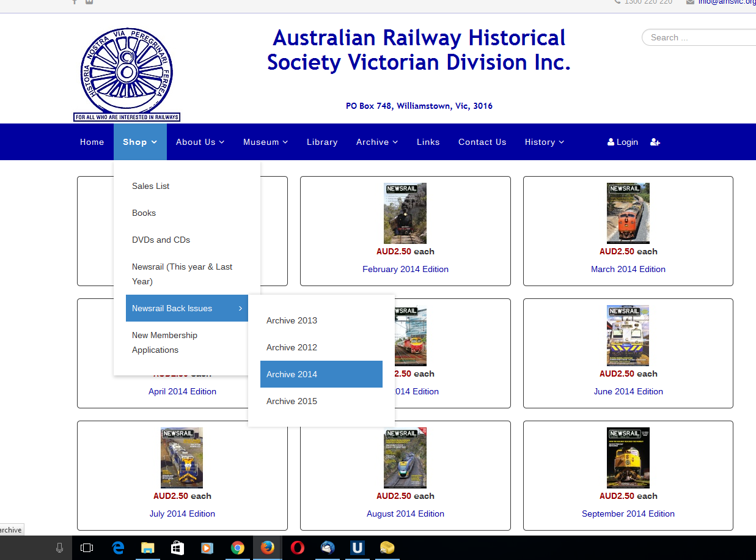Click the yellow USB drive taskbar icon
This screenshot has width=756, height=560.
(387, 548)
